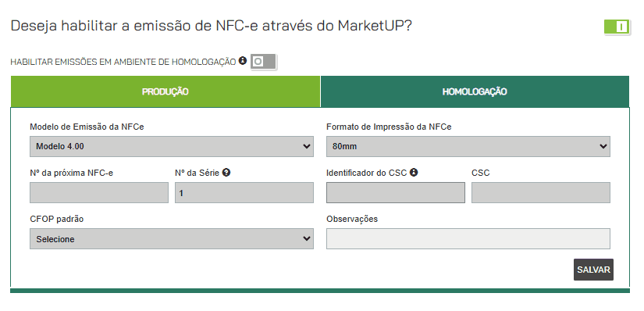Disable the NFC-e emission green toggle
This screenshot has height=311, width=644.
click(617, 27)
